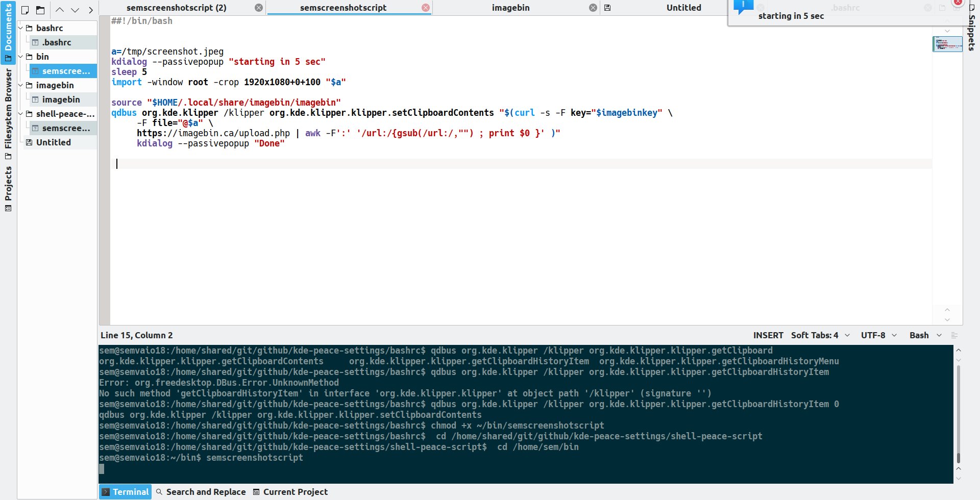Click the terminal scrollbar bottom arrow
Screen dimensions: 980x500
[x=959, y=479]
